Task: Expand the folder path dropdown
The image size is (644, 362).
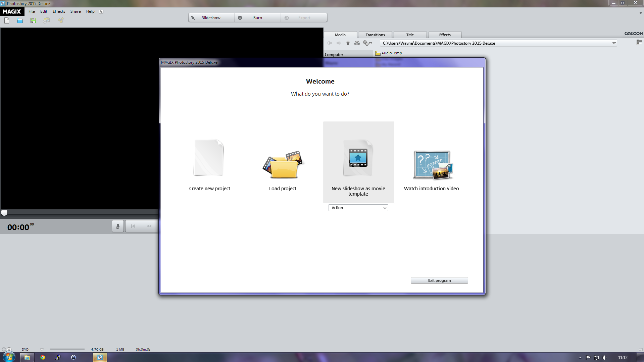Action: (614, 43)
